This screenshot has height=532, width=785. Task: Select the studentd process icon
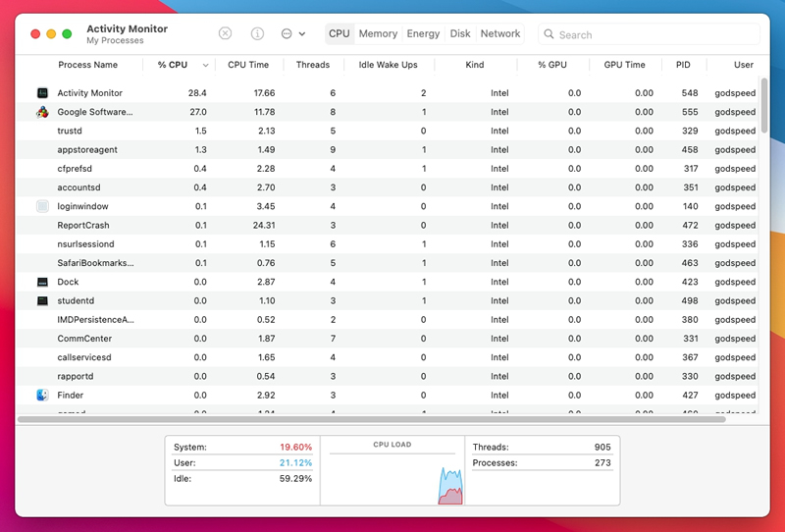[42, 300]
